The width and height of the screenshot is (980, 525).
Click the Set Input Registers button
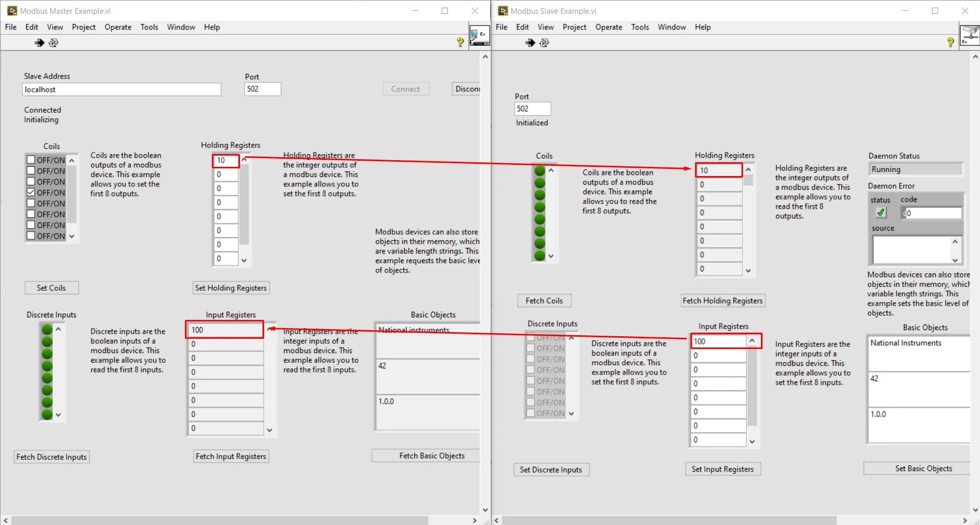723,469
